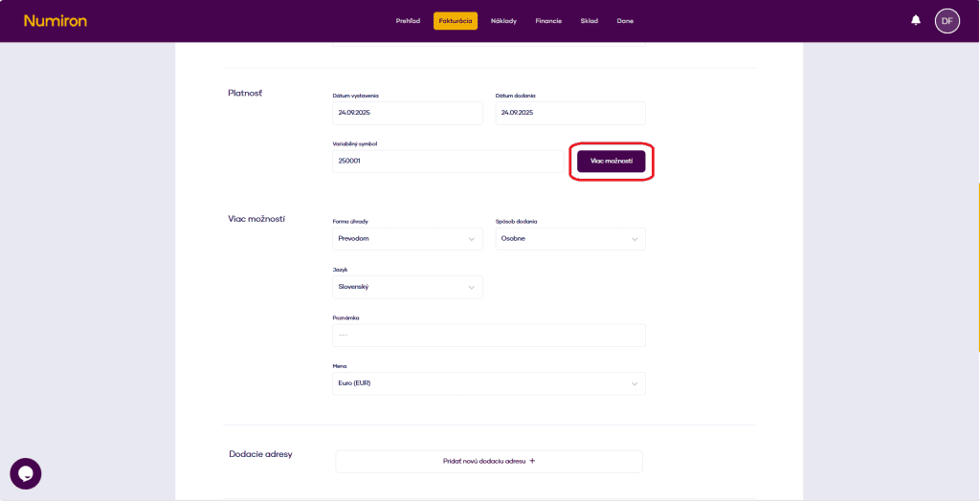The image size is (980, 501).
Task: Expand the Jazyk language dropdown
Action: tap(407, 287)
